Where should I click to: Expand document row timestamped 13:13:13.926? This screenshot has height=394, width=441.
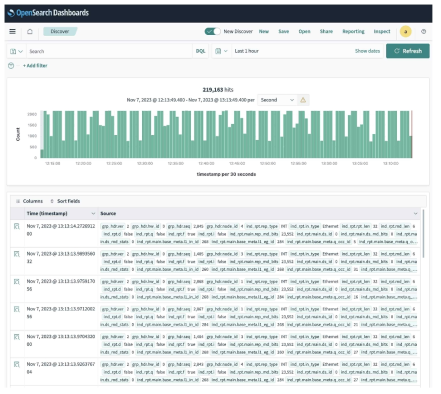[17, 365]
